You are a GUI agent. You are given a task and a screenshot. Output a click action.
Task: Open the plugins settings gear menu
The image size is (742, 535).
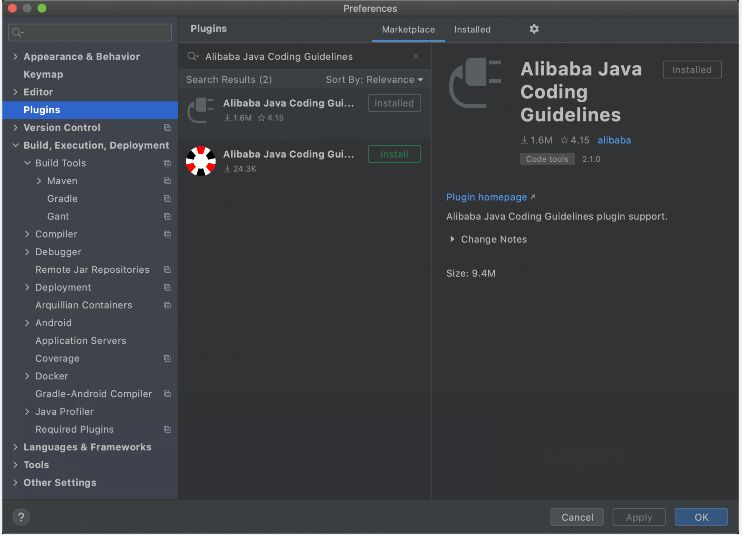click(534, 29)
